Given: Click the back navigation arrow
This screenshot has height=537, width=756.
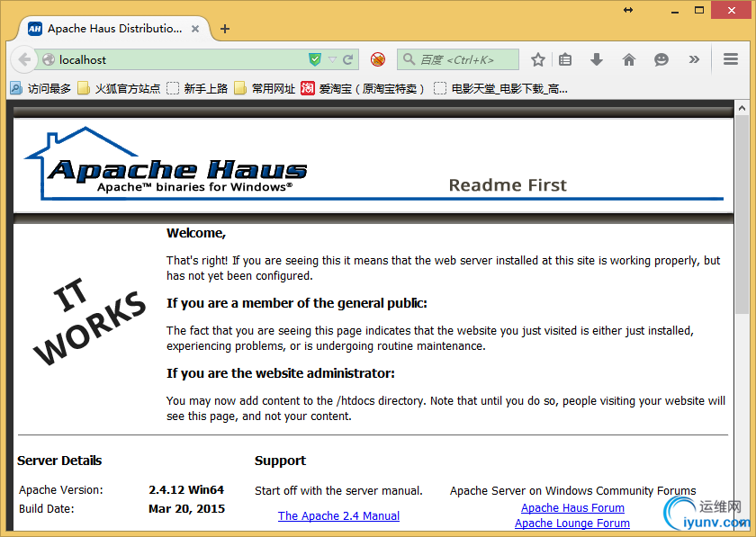Looking at the screenshot, I should click(24, 59).
